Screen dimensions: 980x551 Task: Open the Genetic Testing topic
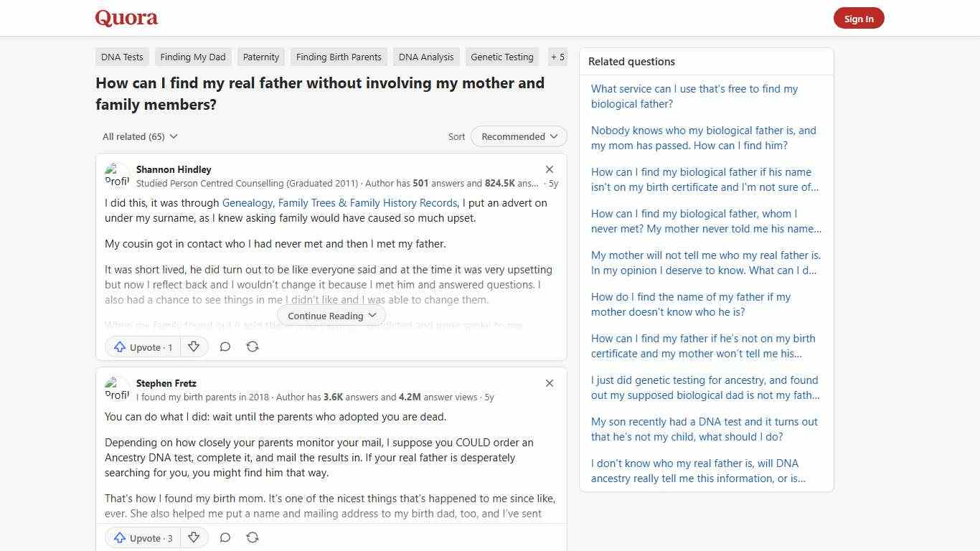[x=501, y=57]
